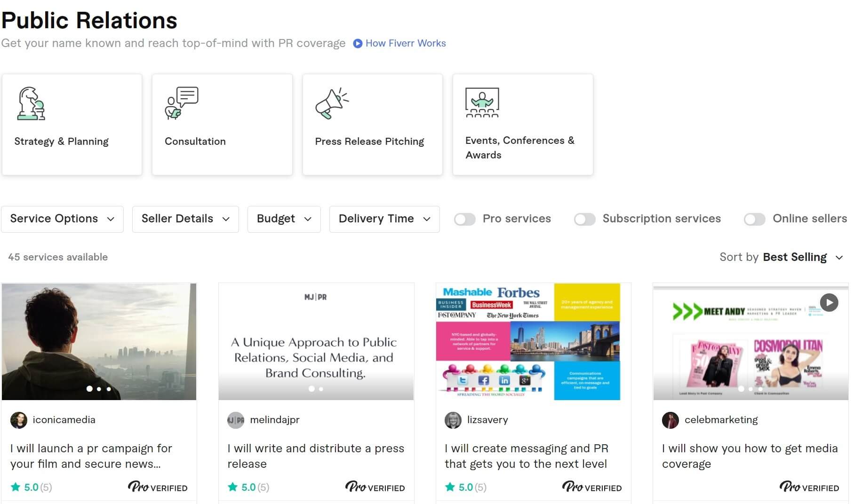
Task: Turn on Subscription services toggle
Action: pyautogui.click(x=585, y=219)
